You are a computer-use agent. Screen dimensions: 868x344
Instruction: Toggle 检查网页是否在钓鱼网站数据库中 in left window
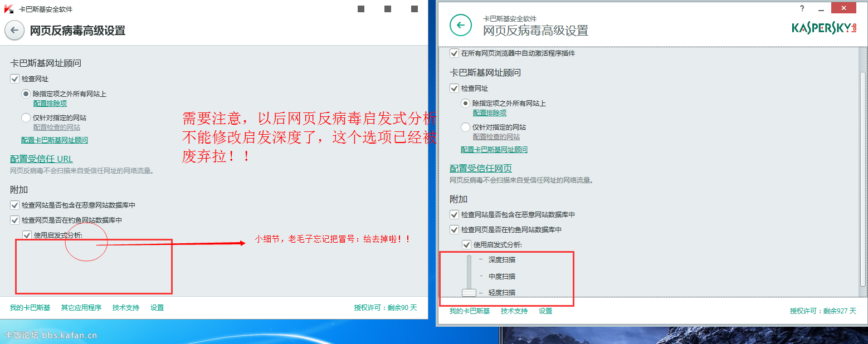(14, 220)
